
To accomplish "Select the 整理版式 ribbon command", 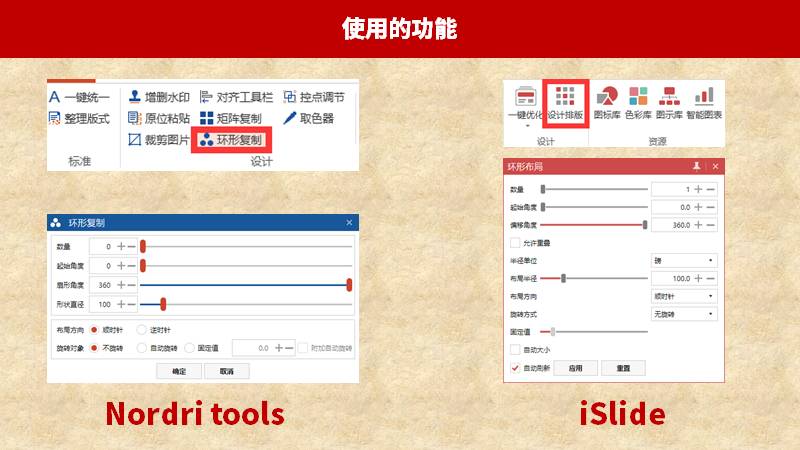I will (79, 118).
